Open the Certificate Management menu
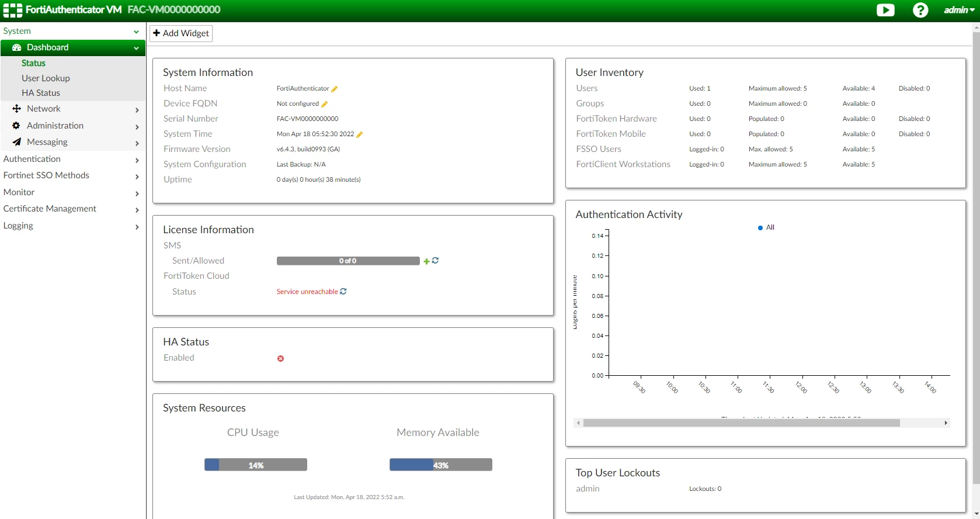Screen dimensions: 980x519 pos(50,209)
